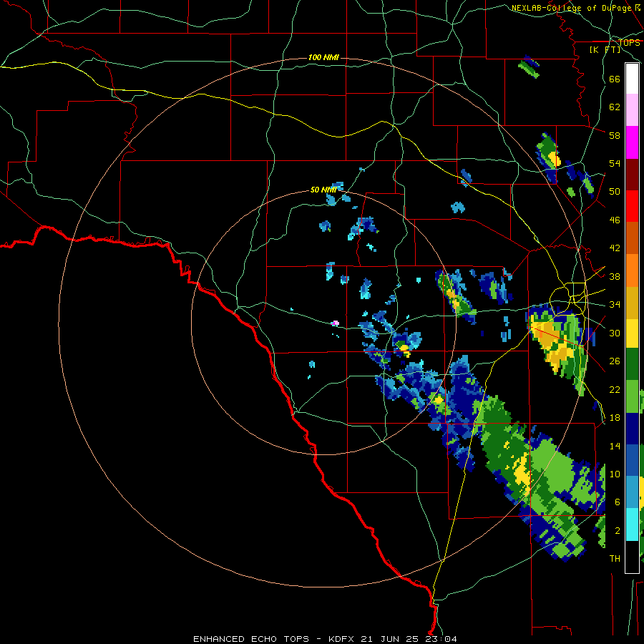The width and height of the screenshot is (644, 644).
Task: Click the gold legend swatch
Action: 632,303
